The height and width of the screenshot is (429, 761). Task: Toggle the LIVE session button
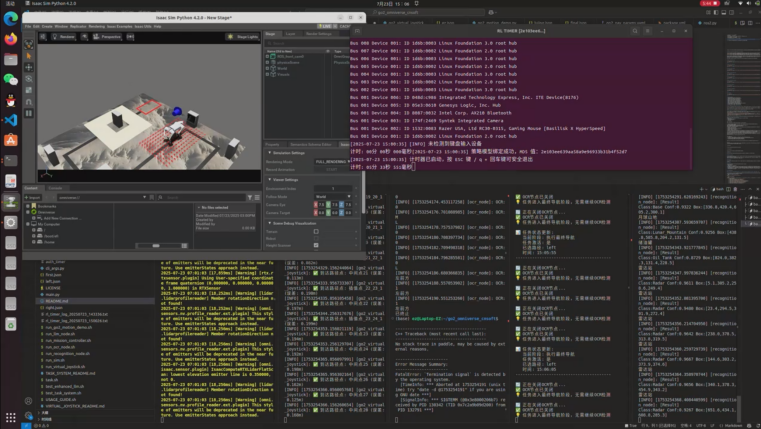point(327,26)
